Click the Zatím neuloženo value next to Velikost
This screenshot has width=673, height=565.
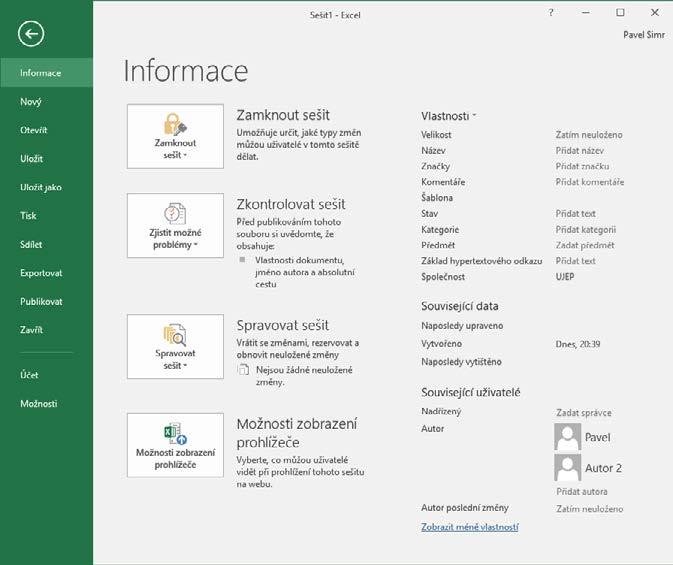coord(589,135)
